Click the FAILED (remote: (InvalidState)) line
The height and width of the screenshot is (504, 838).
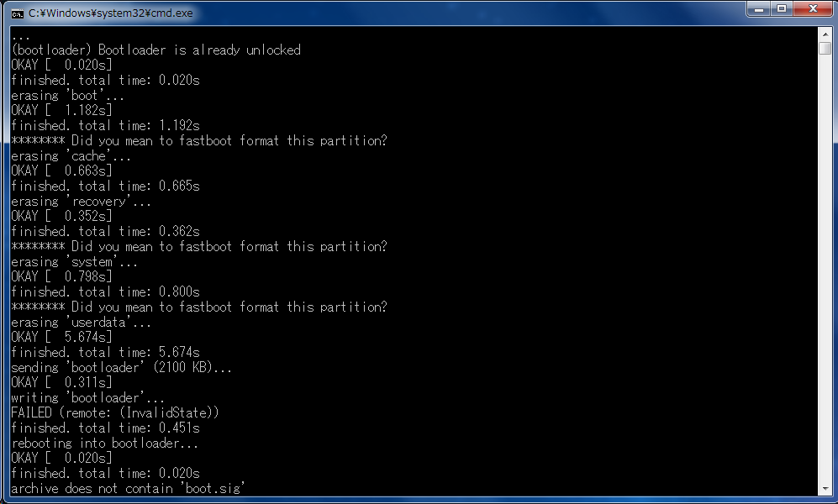(x=114, y=412)
